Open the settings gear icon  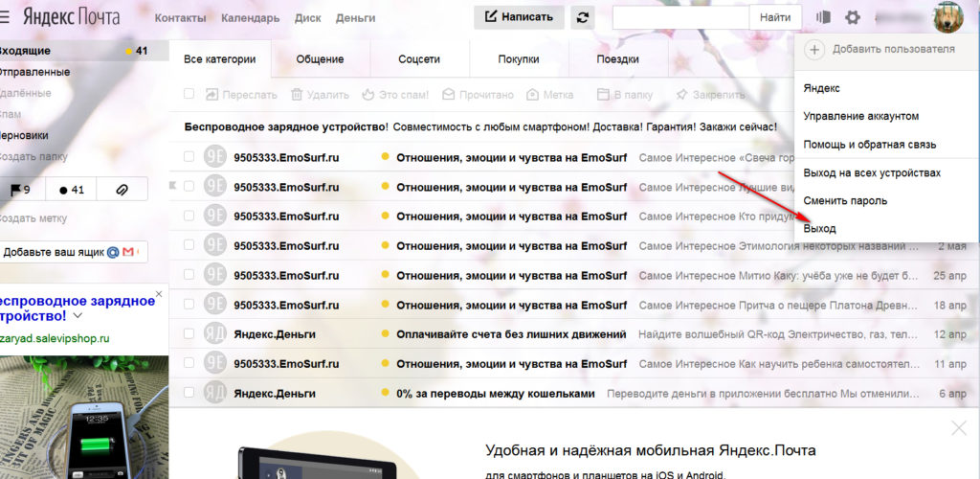[852, 17]
